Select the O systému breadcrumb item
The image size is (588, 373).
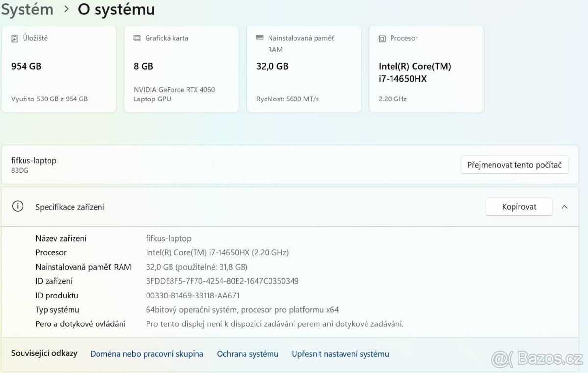[x=116, y=9]
